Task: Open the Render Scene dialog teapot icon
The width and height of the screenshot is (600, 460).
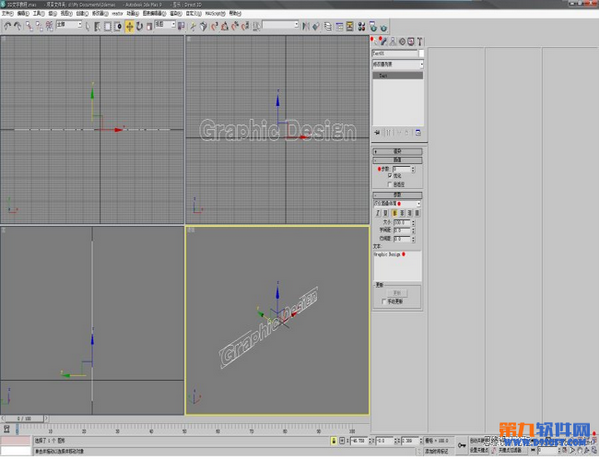Action: click(373, 26)
